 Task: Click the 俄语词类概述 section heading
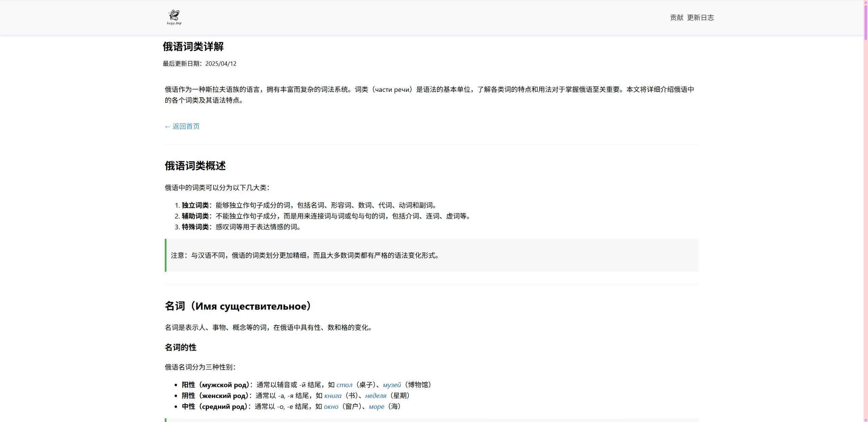pos(195,166)
